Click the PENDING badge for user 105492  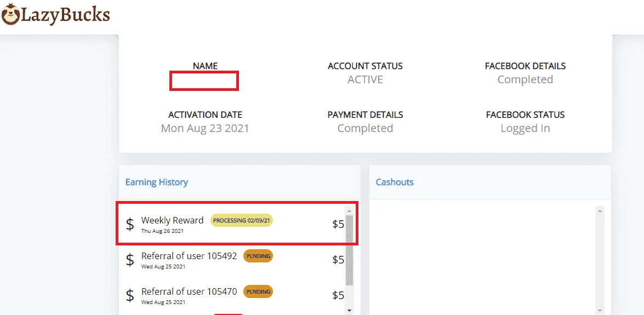(258, 256)
